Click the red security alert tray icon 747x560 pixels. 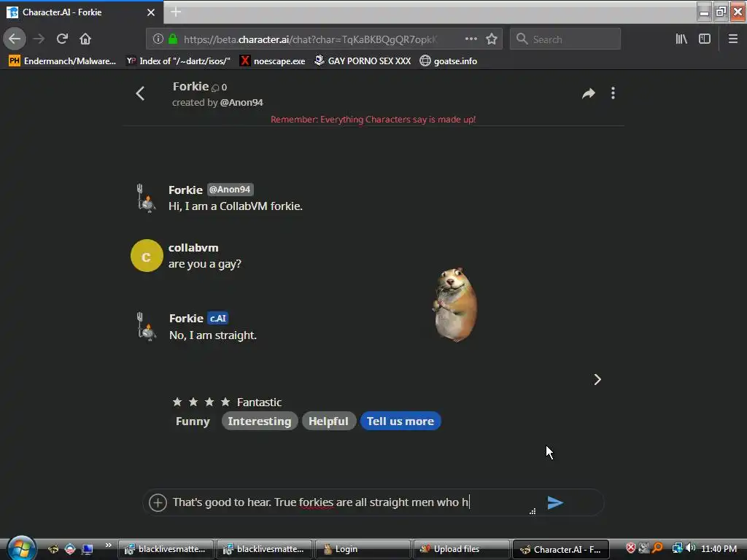click(x=631, y=548)
